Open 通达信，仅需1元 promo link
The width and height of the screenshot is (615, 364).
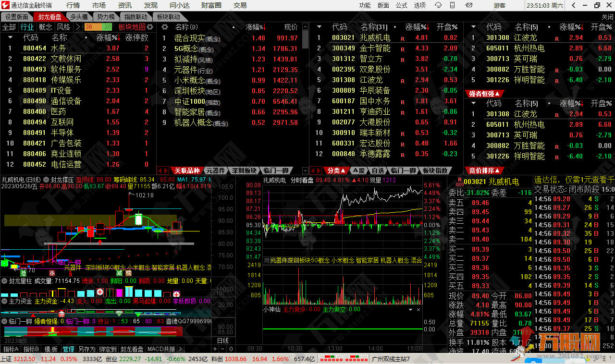click(x=574, y=180)
